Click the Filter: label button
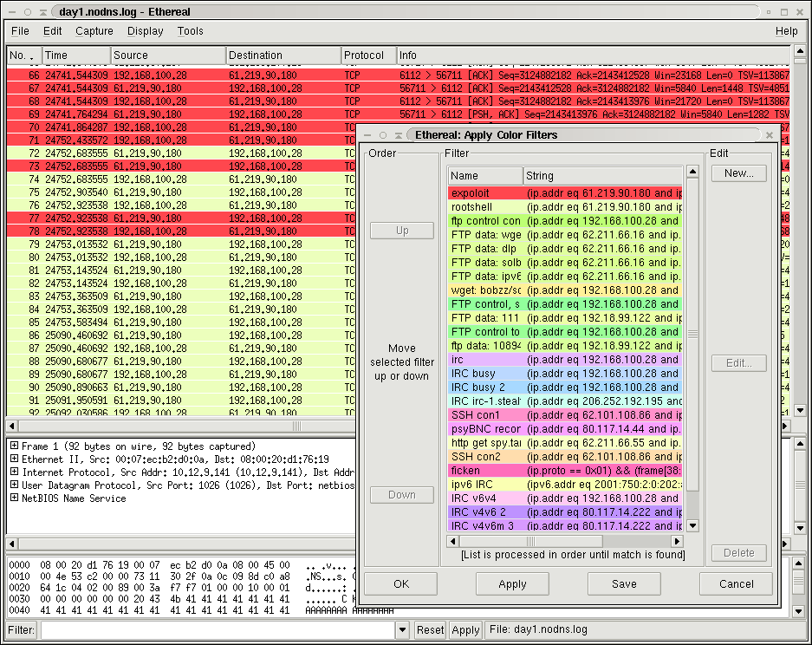Viewport: 812px width, 645px height. pos(22,630)
